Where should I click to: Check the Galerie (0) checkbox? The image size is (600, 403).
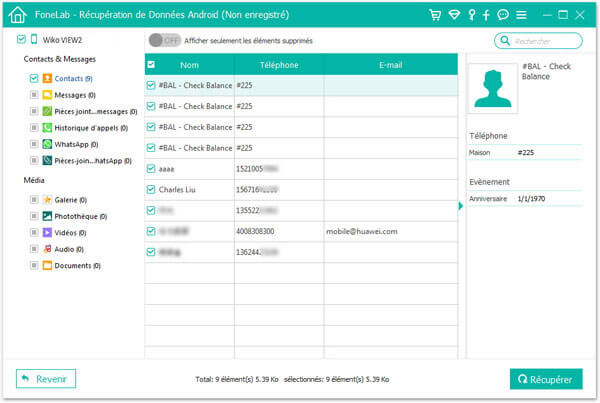(x=34, y=200)
